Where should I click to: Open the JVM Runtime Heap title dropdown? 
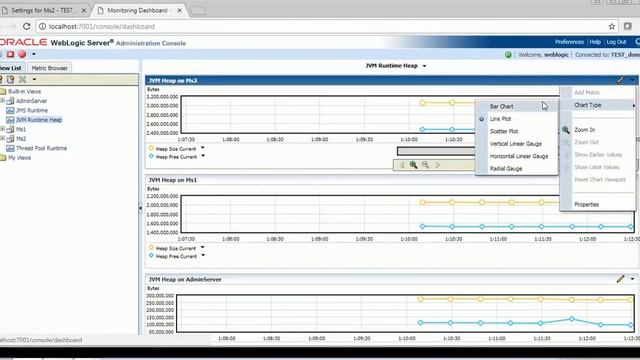coord(424,66)
